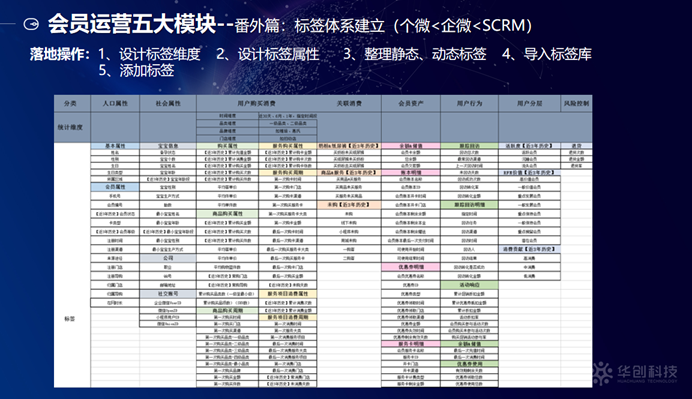Select the 用户行为 column header
Image resolution: width=692 pixels, height=399 pixels.
point(470,103)
